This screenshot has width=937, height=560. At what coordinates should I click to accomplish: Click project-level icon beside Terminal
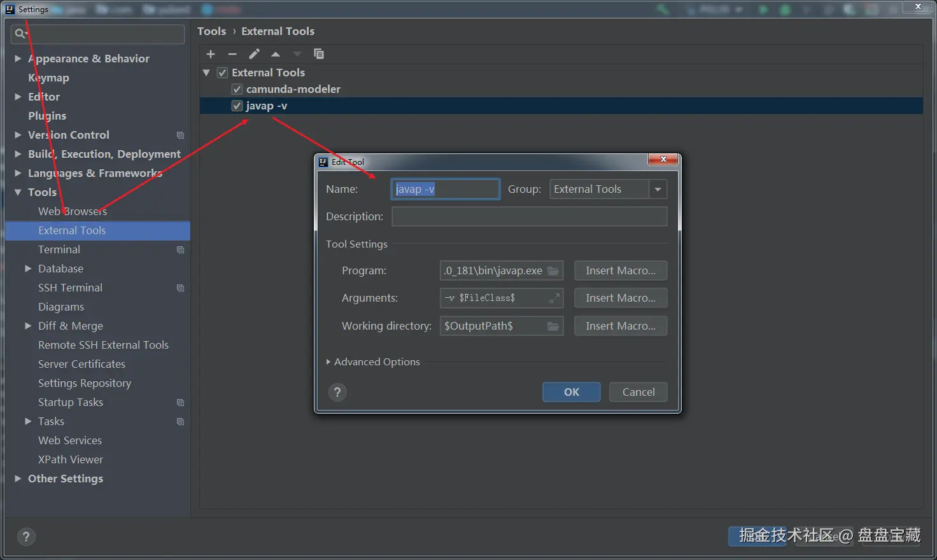click(180, 249)
